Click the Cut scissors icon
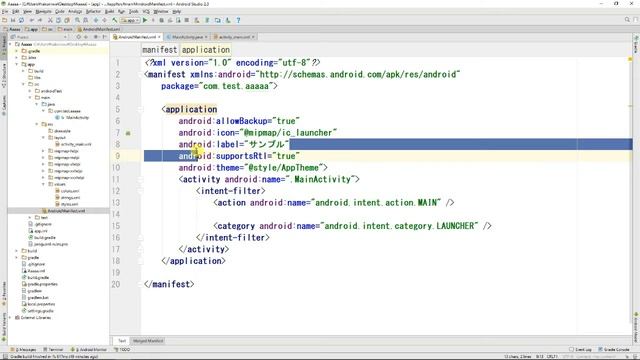The image size is (640, 360). 50,20
